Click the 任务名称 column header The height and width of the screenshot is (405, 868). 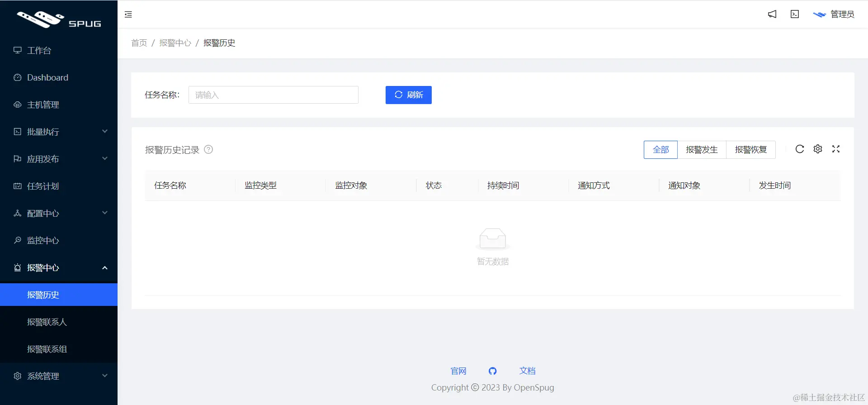pos(170,186)
